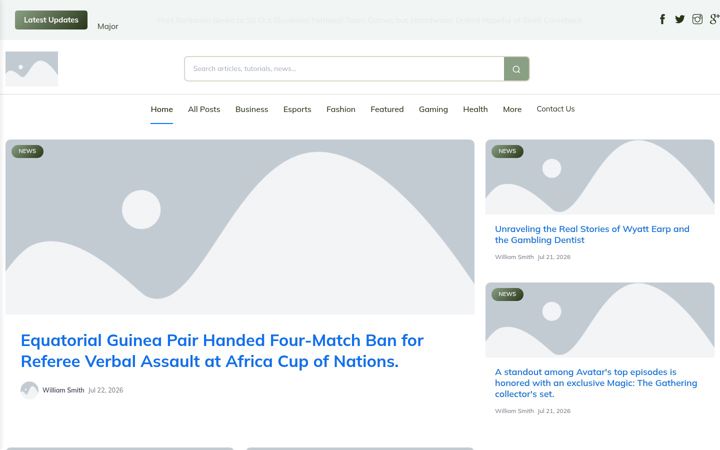
Task: Go to the Home nav item
Action: [x=162, y=109]
